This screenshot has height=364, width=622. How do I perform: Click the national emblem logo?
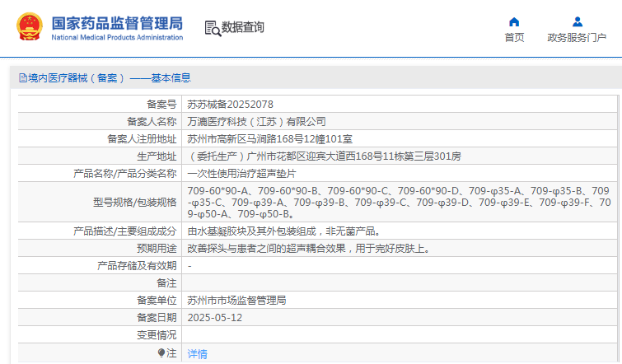click(x=30, y=26)
